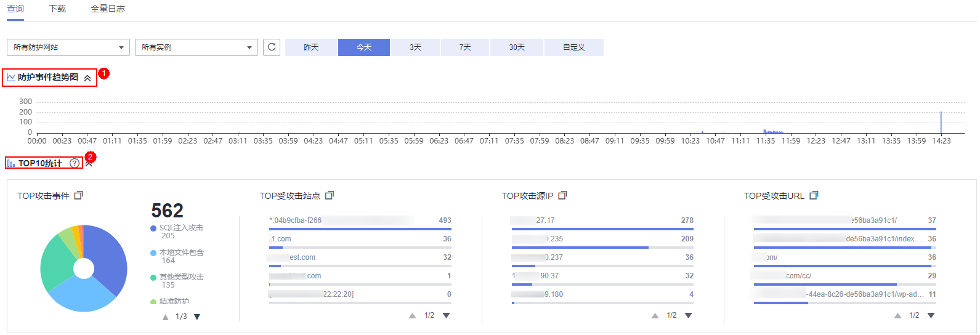Image resolution: width=980 pixels, height=335 pixels.
Task: Click copy icon beside TOP受攻击URL
Action: click(814, 195)
